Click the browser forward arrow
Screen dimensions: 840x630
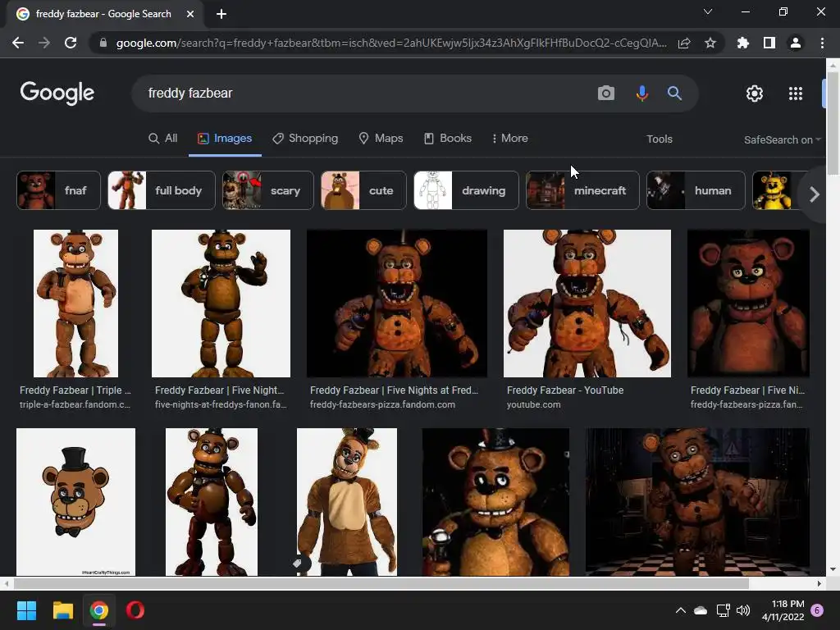point(44,43)
